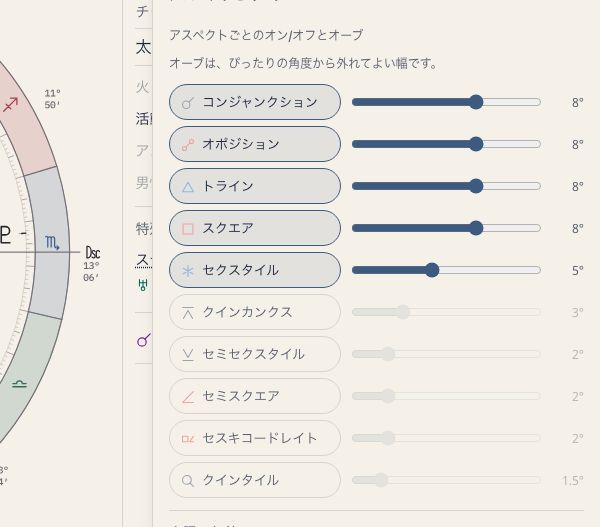Viewport: 600px width, 527px height.
Task: Click the Sagittarius sign on the chart wheel
Action: [x=10, y=104]
